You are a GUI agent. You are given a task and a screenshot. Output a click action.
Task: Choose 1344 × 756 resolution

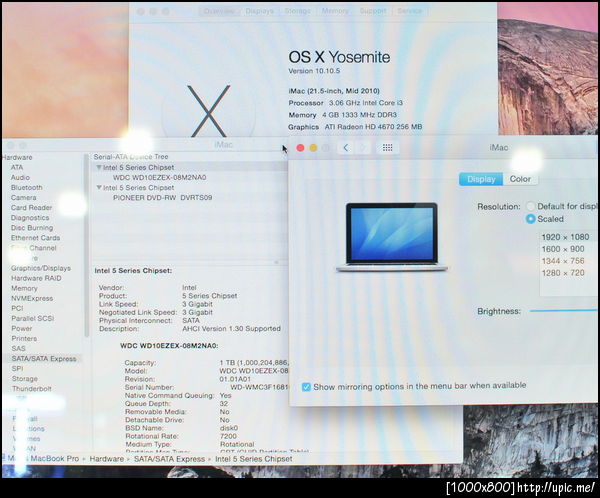pyautogui.click(x=563, y=261)
